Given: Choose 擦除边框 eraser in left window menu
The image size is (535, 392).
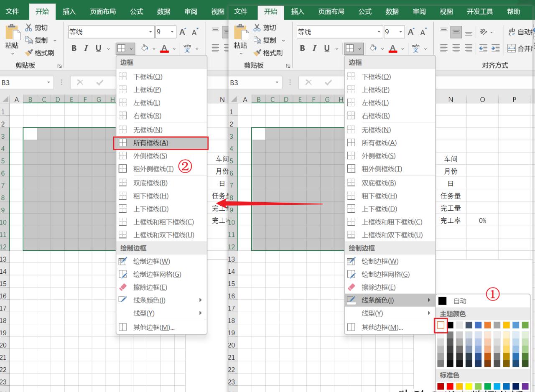Looking at the screenshot, I should 161,287.
